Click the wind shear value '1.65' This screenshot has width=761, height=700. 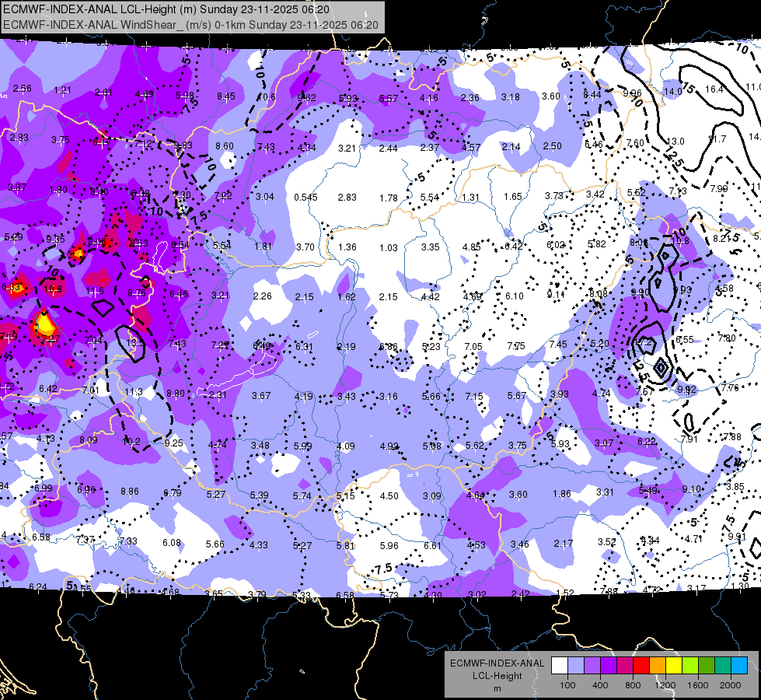click(512, 197)
